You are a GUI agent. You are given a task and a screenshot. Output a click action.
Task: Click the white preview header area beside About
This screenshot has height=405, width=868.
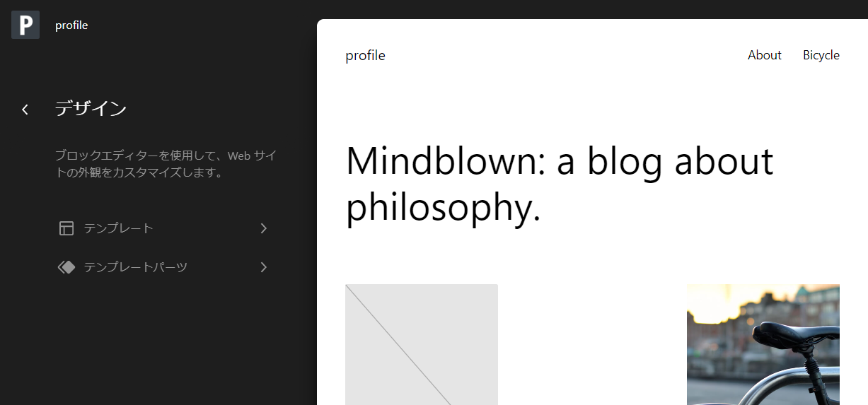coord(566,55)
